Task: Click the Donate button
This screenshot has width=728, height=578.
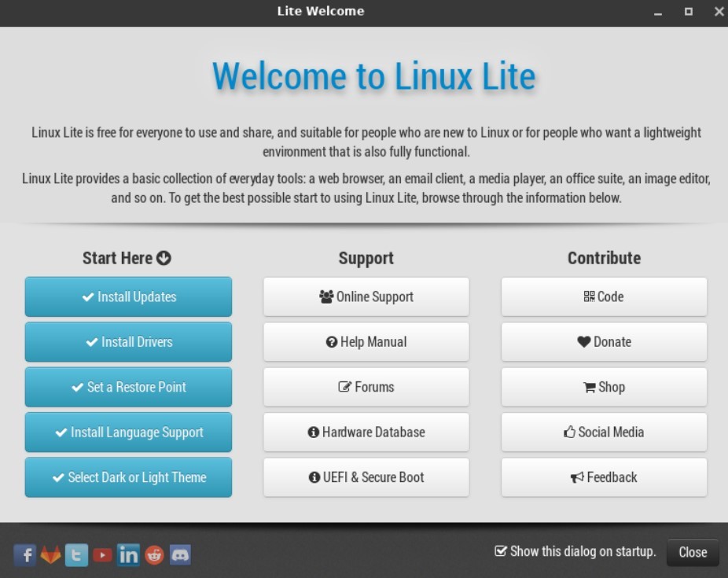Action: coord(604,342)
